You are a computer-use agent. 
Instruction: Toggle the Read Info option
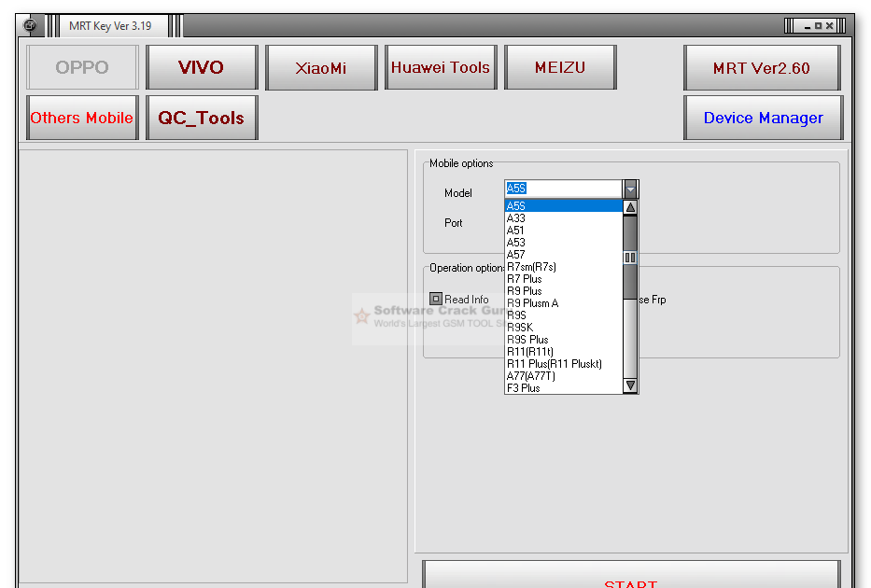tap(436, 299)
